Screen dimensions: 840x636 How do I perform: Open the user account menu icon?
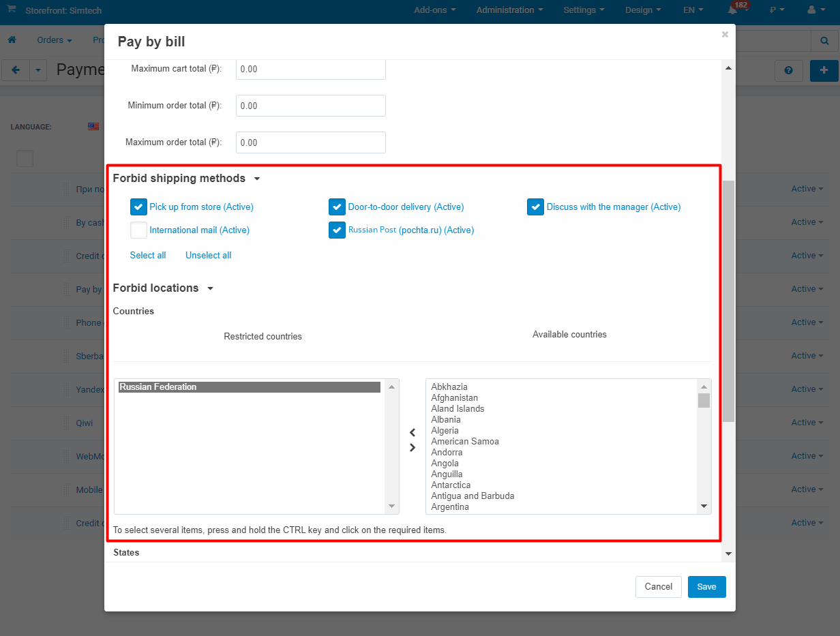point(815,10)
